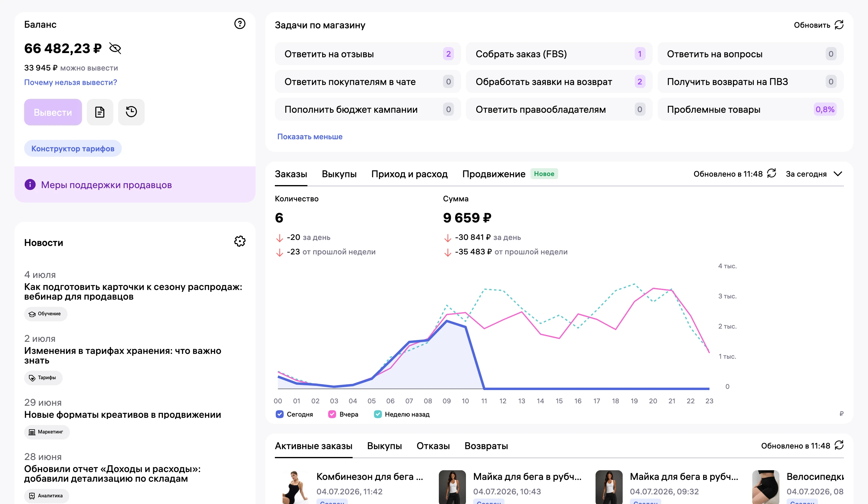
Task: Open the payout history clock icon
Action: point(131,112)
